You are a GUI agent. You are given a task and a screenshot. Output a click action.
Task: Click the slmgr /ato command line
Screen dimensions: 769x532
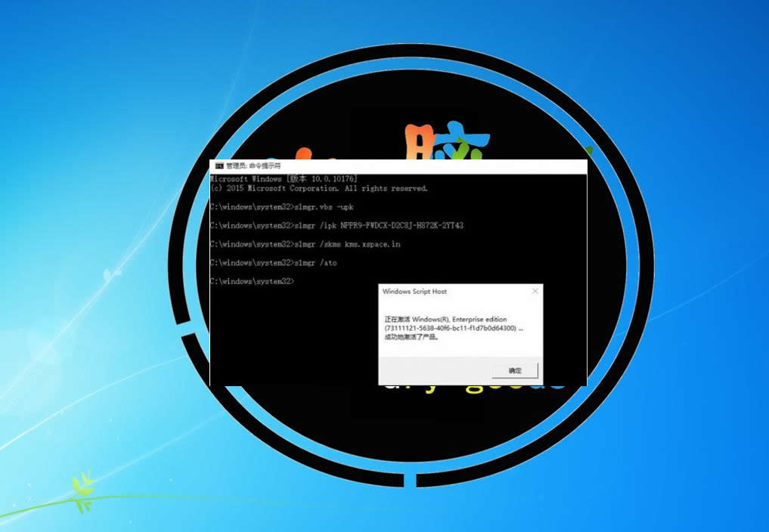coord(273,262)
